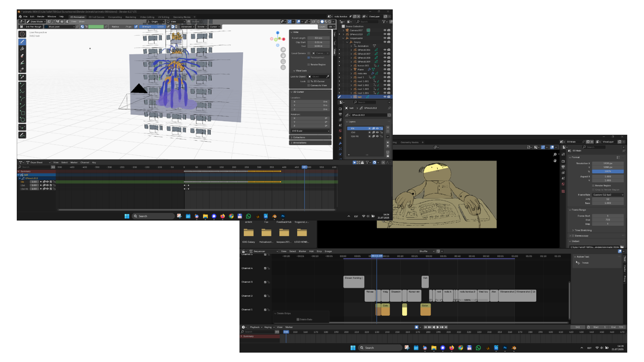Add a new layer with plus button

[388, 128]
